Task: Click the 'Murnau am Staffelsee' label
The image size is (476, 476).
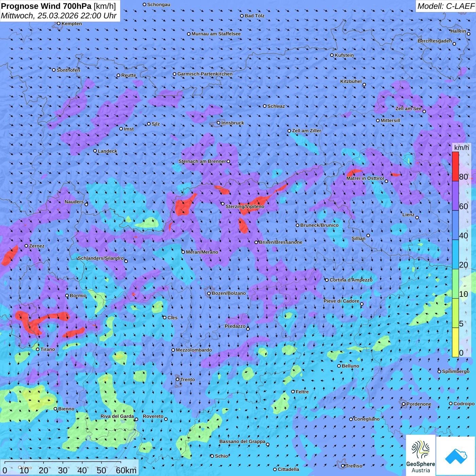Action: point(216,34)
